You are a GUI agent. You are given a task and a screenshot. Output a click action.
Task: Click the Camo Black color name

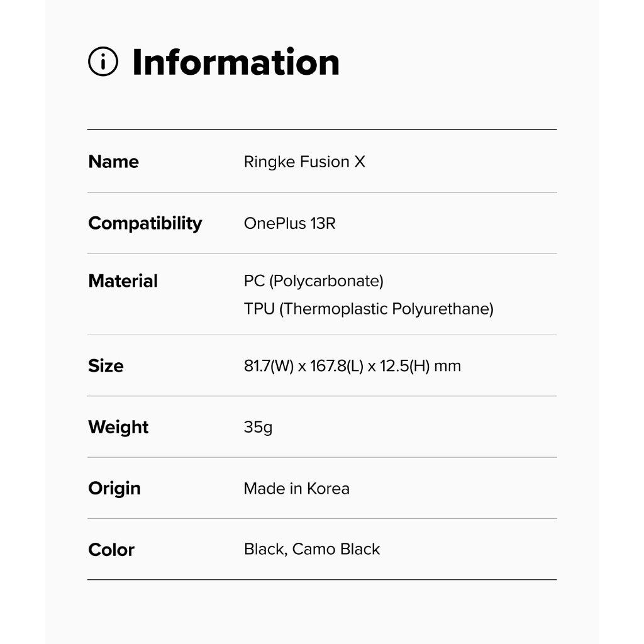coord(336,550)
